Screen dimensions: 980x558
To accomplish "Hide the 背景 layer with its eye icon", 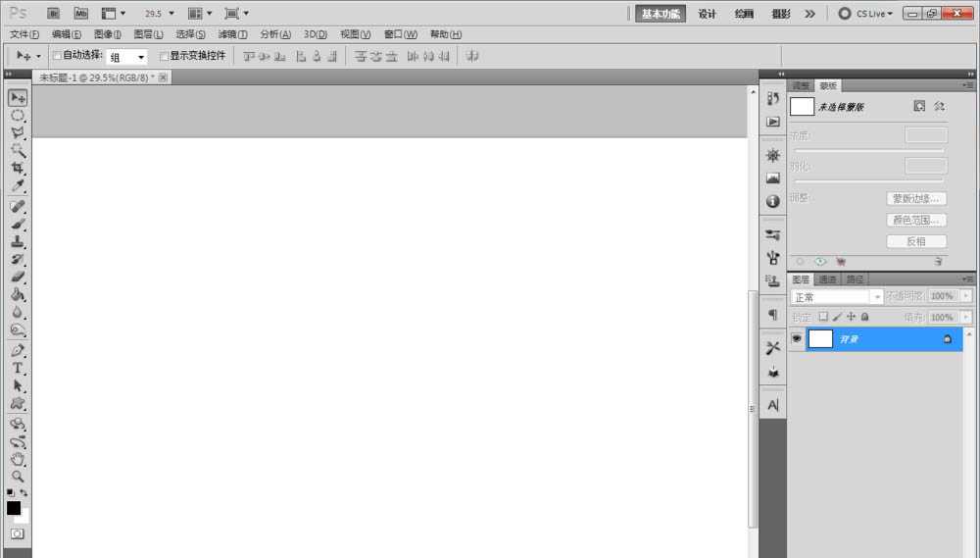I will click(x=797, y=338).
